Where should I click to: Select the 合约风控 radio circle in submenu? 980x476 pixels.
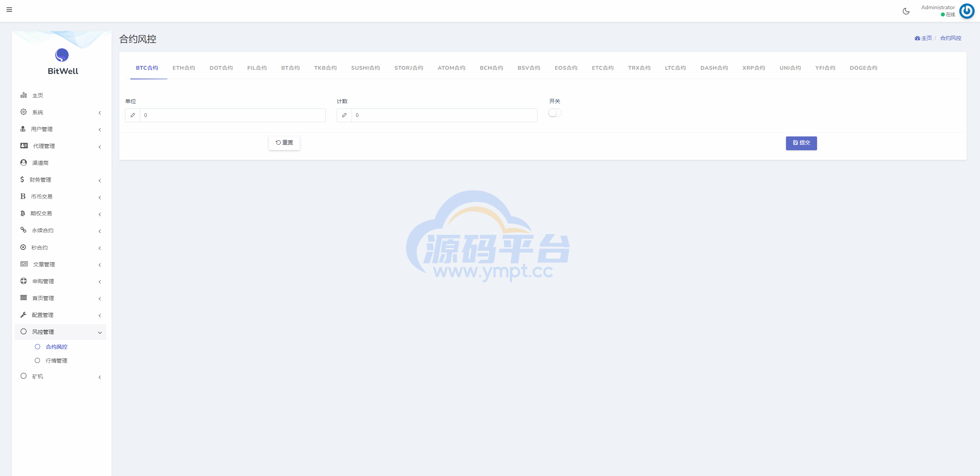point(38,346)
